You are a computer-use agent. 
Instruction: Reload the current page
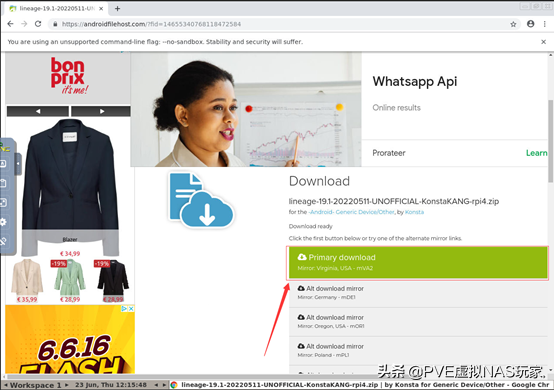(x=38, y=24)
